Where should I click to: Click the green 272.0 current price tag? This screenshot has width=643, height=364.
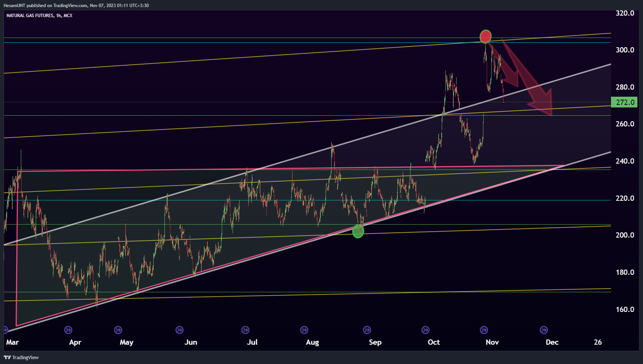point(624,102)
